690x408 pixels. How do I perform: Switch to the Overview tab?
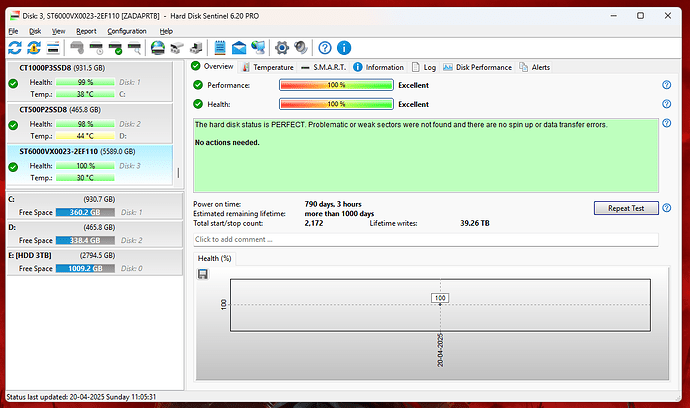point(213,66)
